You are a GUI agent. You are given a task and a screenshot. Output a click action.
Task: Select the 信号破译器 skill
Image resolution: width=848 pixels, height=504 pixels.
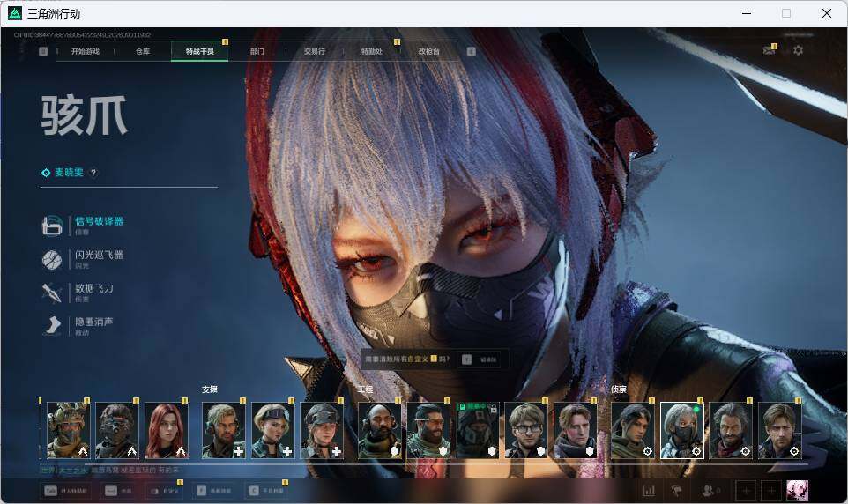pyautogui.click(x=84, y=226)
